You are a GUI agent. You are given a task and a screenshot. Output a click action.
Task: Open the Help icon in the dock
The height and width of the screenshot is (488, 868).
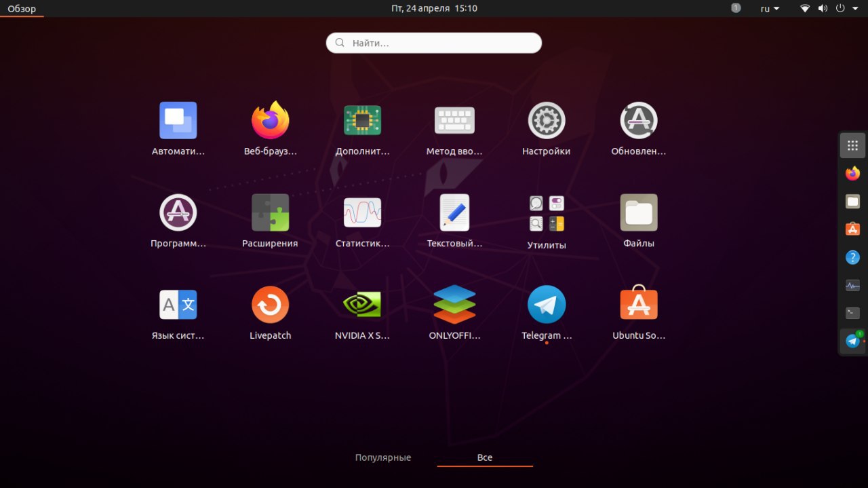point(853,257)
